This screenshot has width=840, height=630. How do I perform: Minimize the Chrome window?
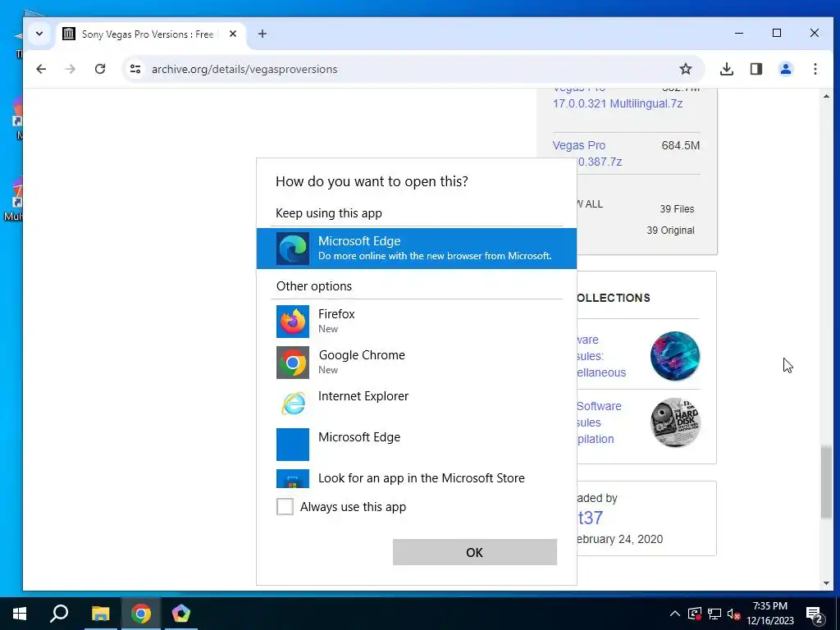(739, 33)
